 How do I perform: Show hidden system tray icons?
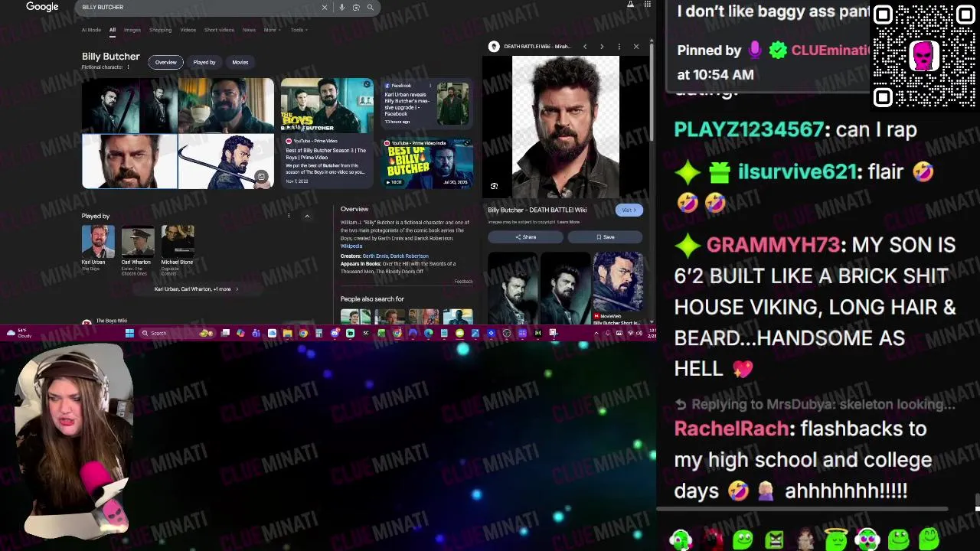pyautogui.click(x=596, y=333)
